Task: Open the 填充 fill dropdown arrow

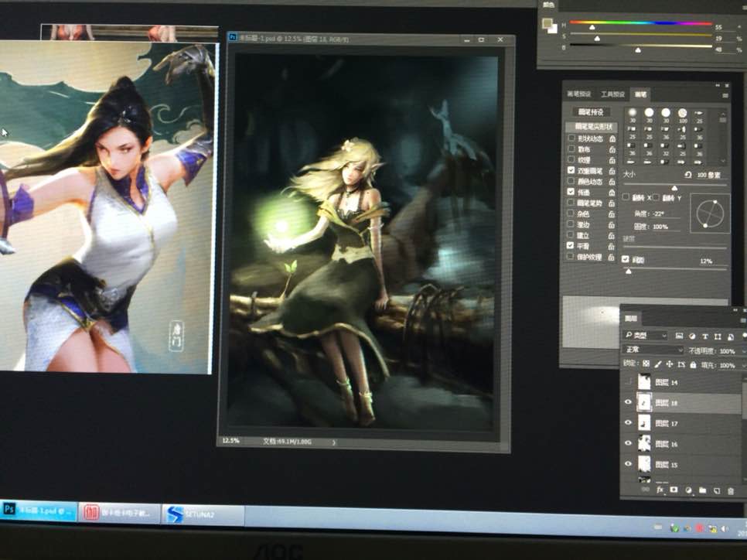Action: (x=742, y=366)
